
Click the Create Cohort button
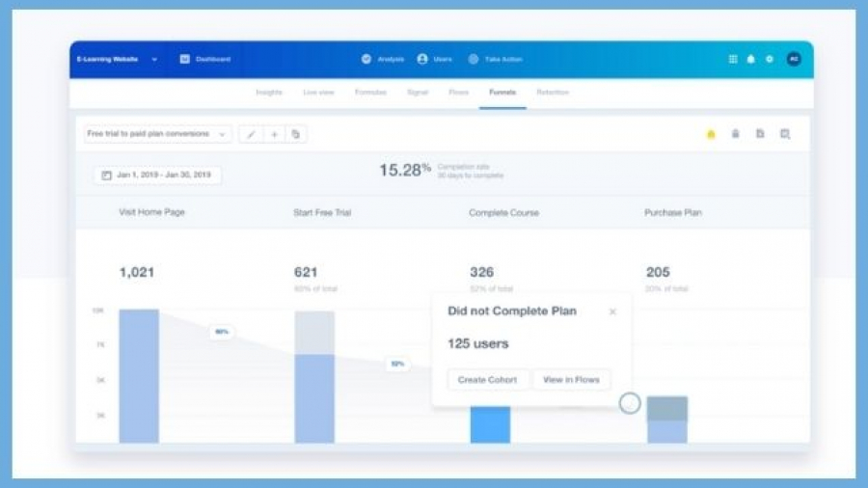(488, 380)
